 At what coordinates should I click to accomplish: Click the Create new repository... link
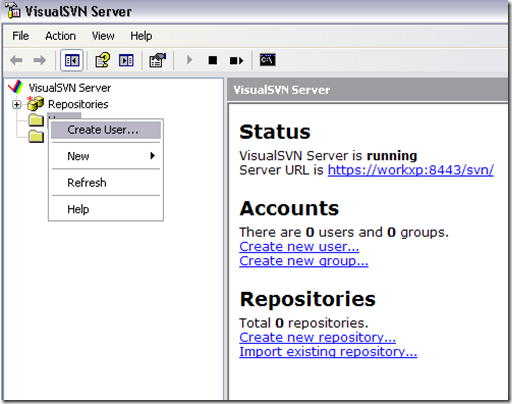point(317,337)
